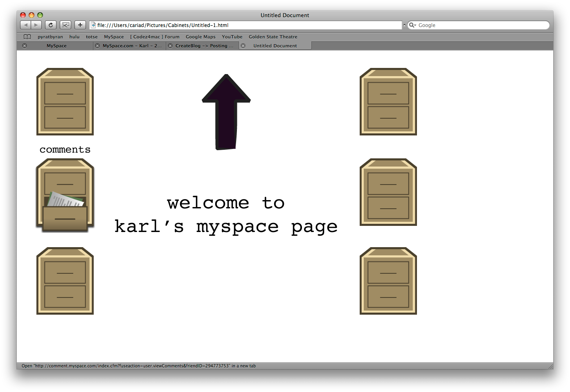Open the Golden State Theatre bookmark

tap(273, 37)
